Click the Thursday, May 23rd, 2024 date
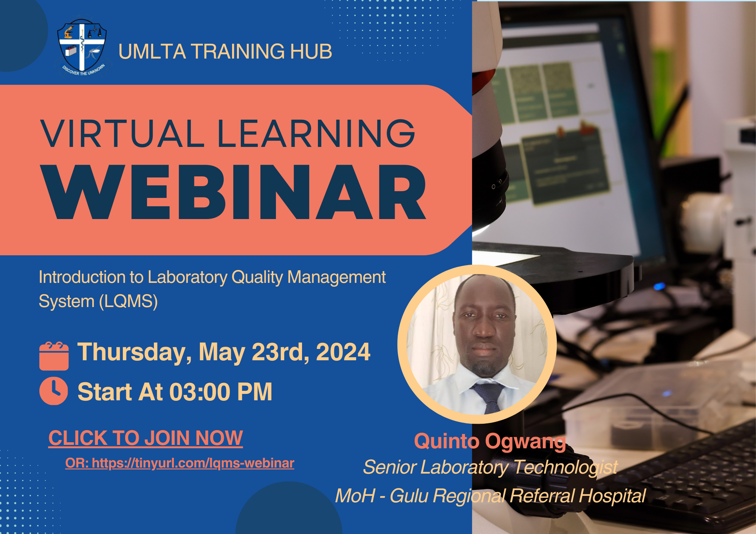 point(224,352)
